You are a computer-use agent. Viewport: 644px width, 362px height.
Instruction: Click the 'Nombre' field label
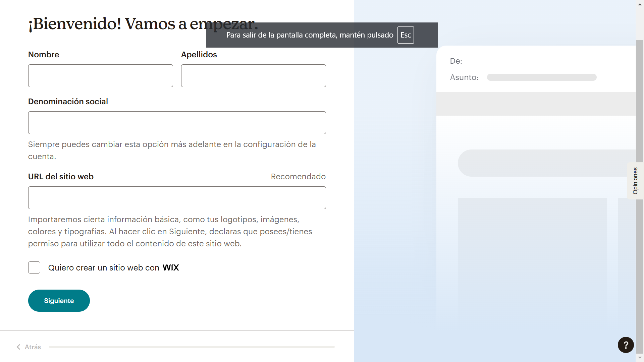point(44,54)
